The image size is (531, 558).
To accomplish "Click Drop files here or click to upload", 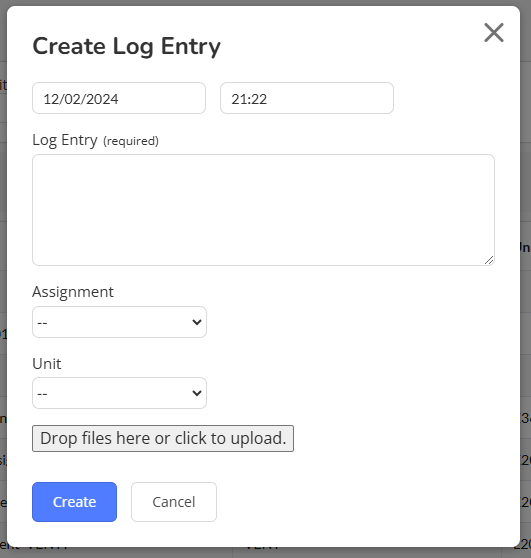I will coord(163,438).
